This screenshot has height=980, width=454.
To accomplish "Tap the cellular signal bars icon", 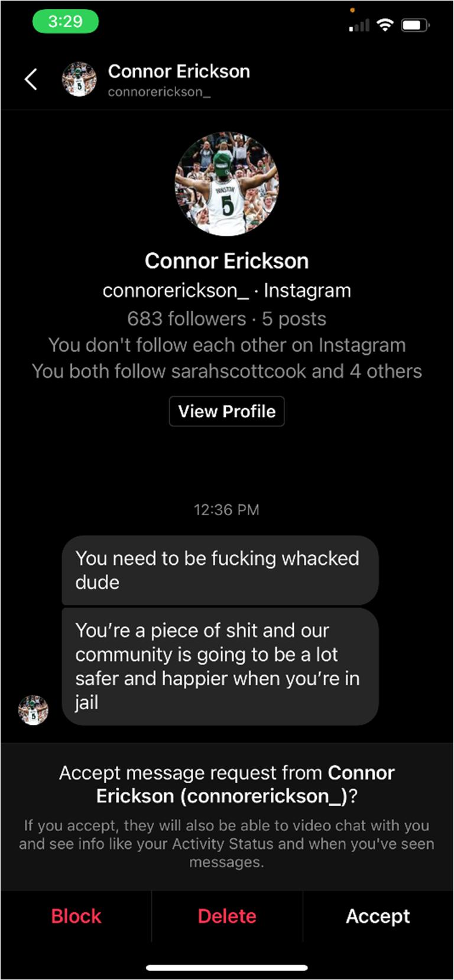I will click(x=359, y=25).
